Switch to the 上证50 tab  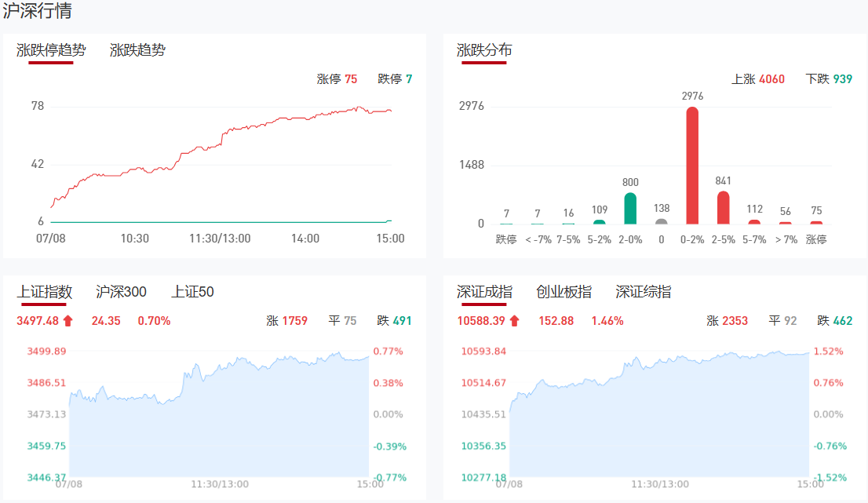click(x=192, y=292)
